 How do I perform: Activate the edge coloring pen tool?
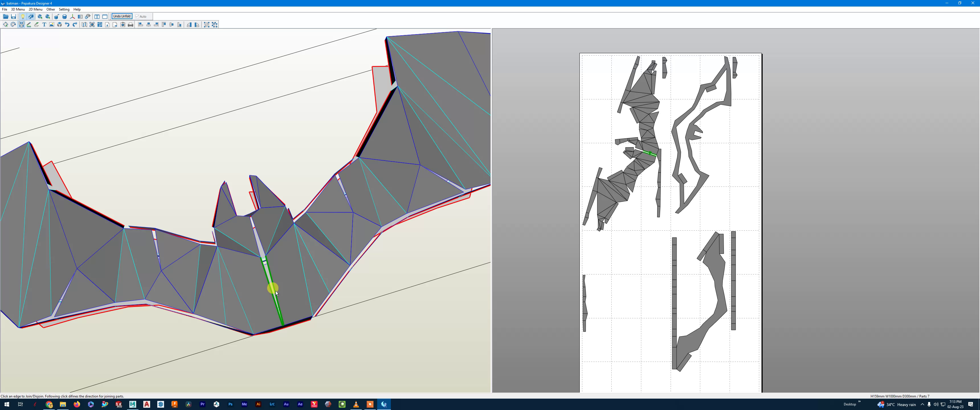[28, 25]
